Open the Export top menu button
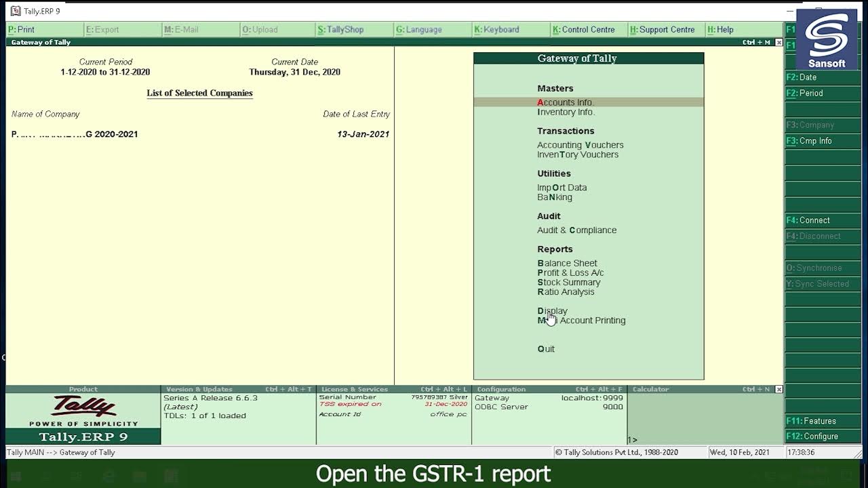This screenshot has height=488, width=868. [x=123, y=30]
